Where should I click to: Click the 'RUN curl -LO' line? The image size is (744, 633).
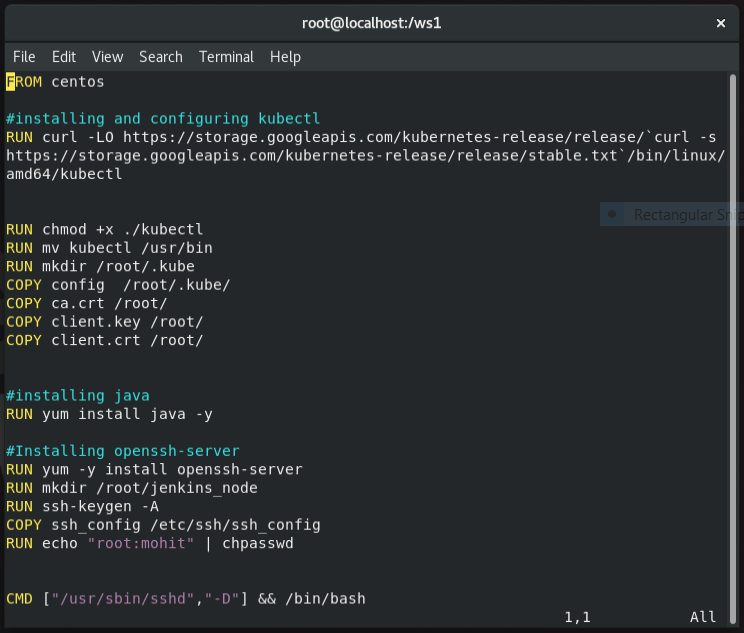[361, 137]
